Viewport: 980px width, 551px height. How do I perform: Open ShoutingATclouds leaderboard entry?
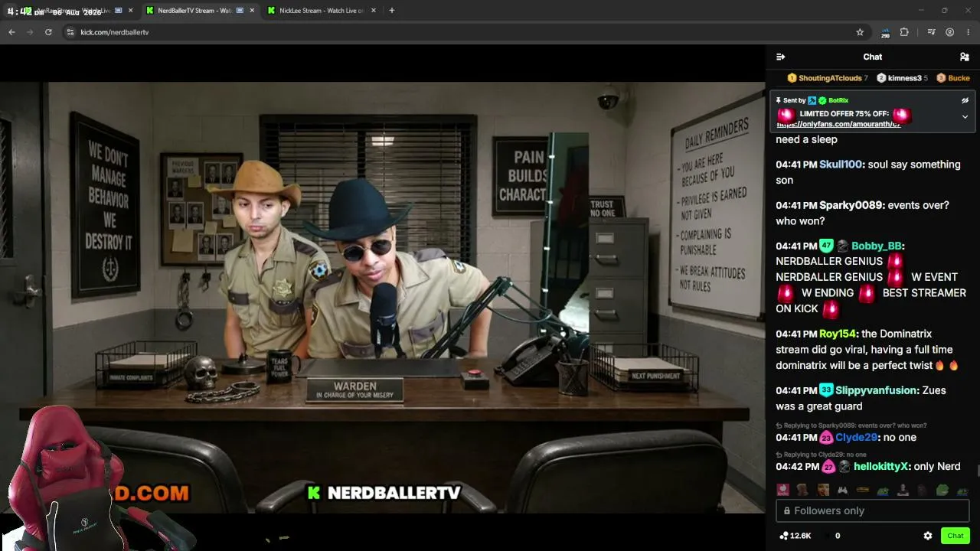coord(828,78)
